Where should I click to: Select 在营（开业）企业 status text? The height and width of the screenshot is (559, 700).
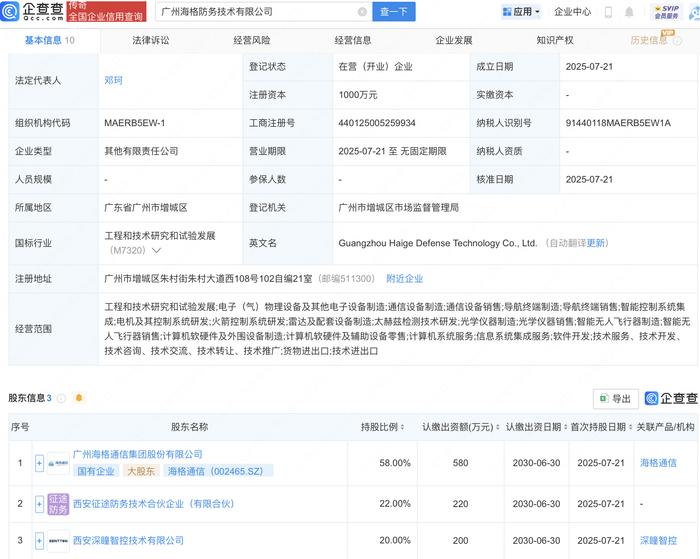(375, 67)
